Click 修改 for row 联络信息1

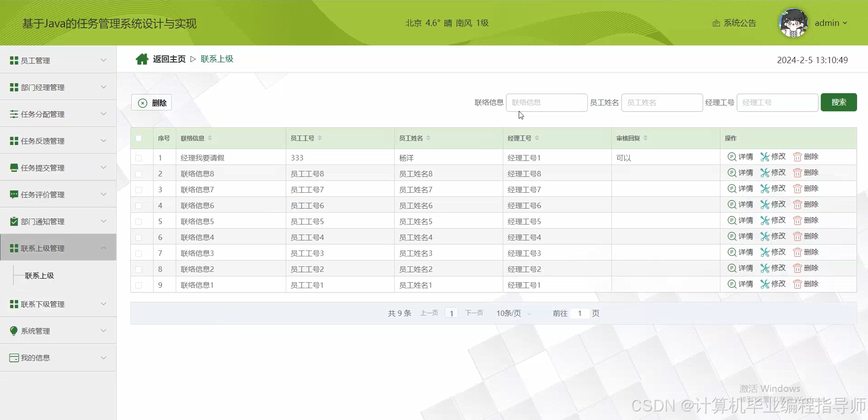pyautogui.click(x=773, y=284)
